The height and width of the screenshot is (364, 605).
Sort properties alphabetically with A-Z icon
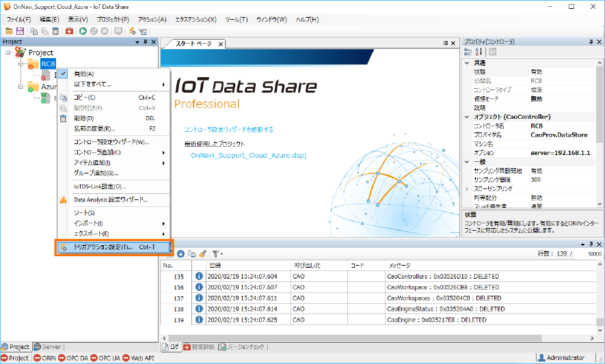[x=479, y=52]
